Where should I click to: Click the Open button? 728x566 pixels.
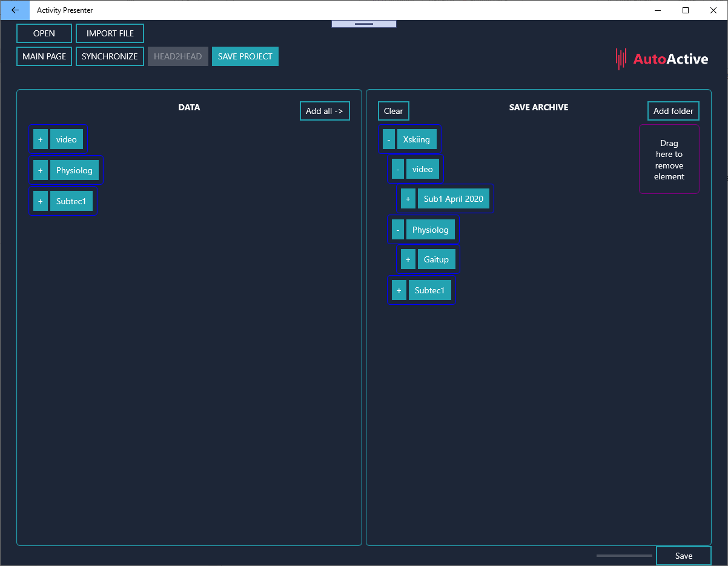(x=44, y=33)
